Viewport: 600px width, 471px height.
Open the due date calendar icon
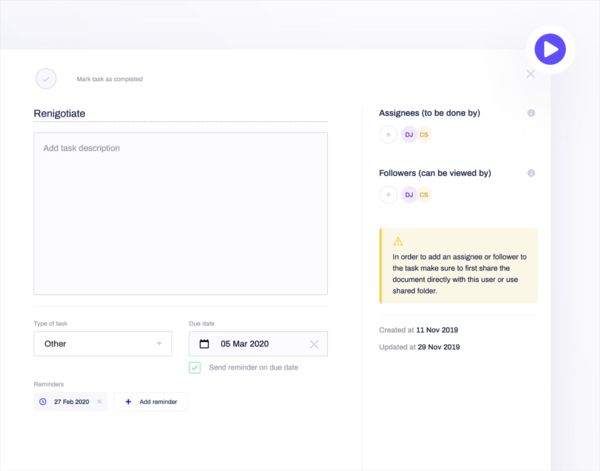pos(204,344)
